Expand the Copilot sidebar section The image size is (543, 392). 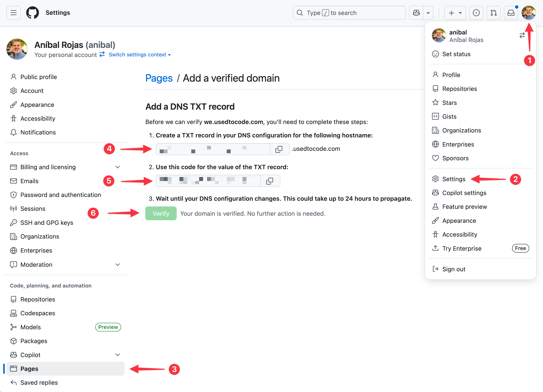pyautogui.click(x=118, y=355)
